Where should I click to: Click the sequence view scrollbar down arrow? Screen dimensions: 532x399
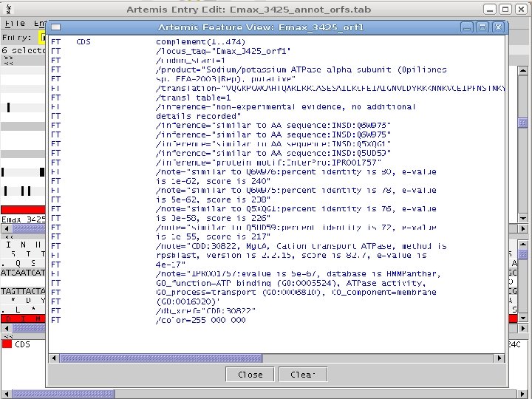tap(523, 318)
